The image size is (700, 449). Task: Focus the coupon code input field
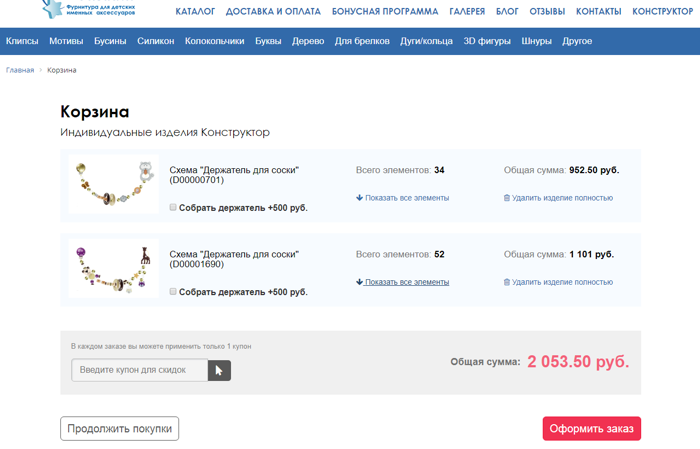click(140, 371)
